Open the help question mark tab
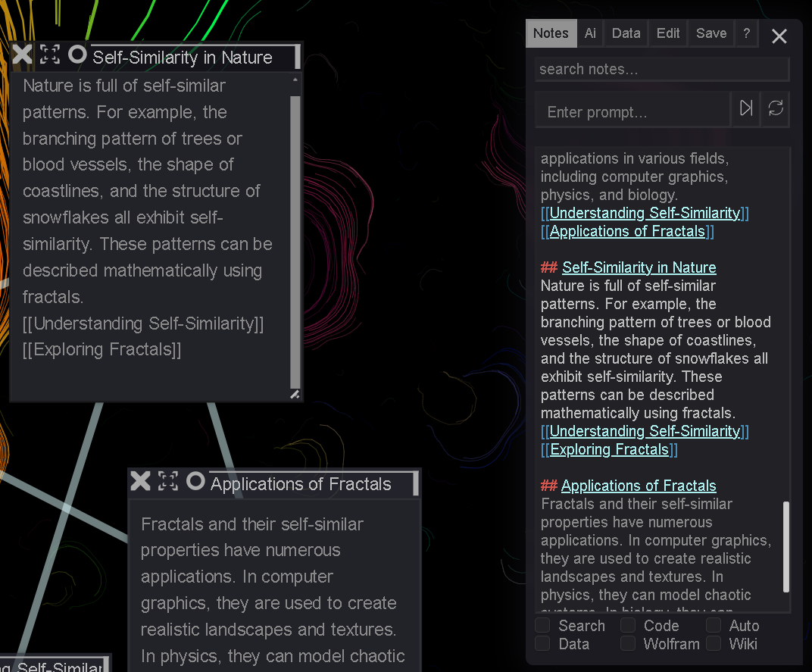812x672 pixels. (746, 33)
